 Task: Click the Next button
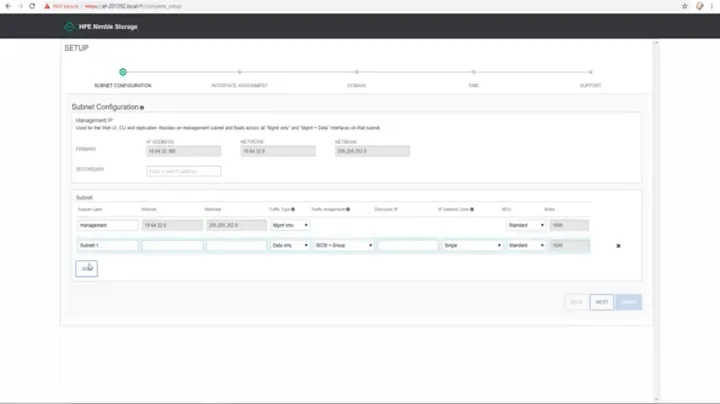(602, 302)
